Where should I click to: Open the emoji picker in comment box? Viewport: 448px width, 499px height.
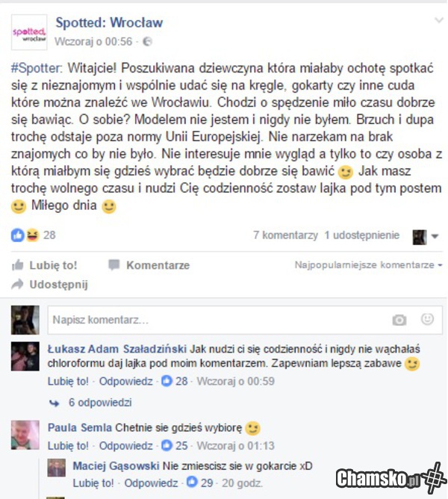[427, 319]
